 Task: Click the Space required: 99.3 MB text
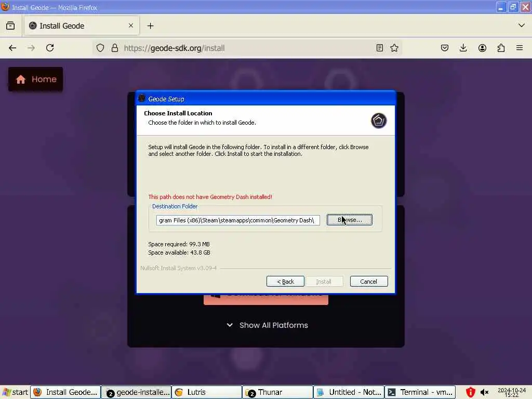pyautogui.click(x=179, y=244)
